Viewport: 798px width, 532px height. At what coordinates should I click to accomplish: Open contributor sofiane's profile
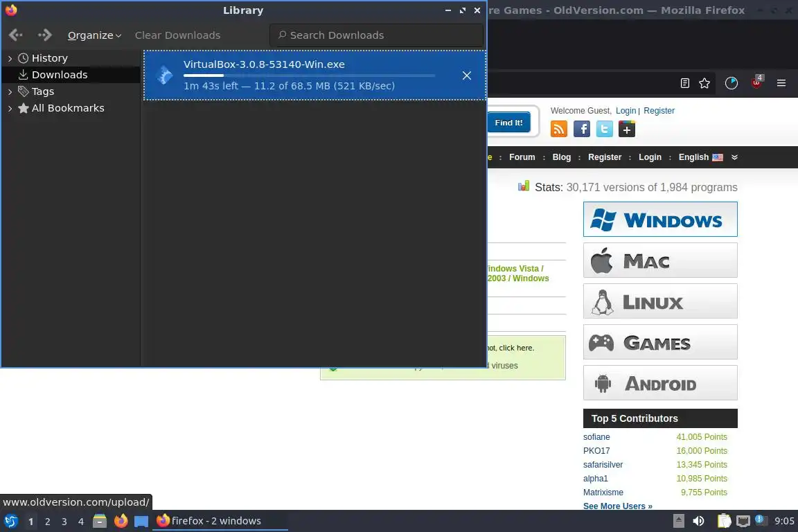596,437
